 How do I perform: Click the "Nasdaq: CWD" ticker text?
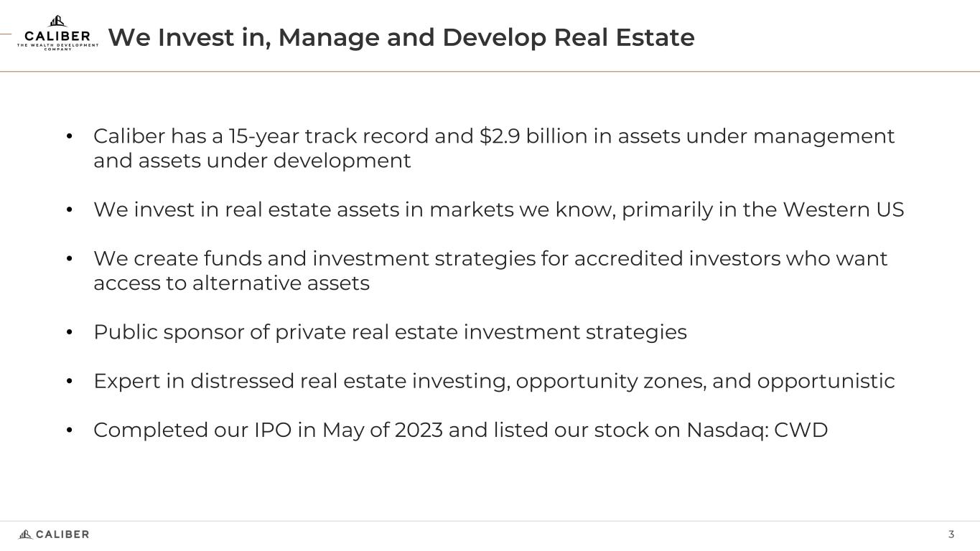point(757,430)
